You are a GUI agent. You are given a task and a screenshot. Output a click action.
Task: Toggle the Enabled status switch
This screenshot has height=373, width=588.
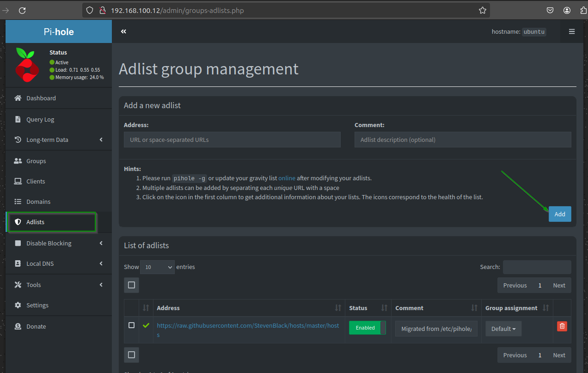[367, 328]
